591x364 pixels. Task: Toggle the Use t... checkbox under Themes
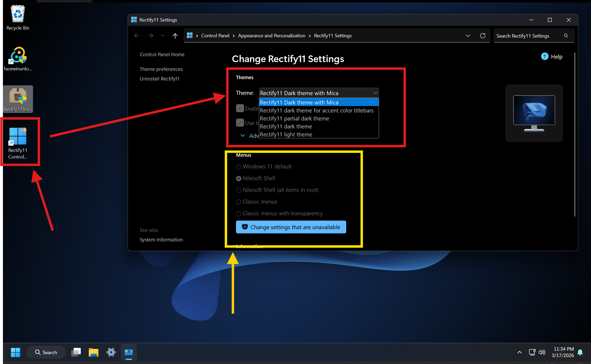pos(240,123)
